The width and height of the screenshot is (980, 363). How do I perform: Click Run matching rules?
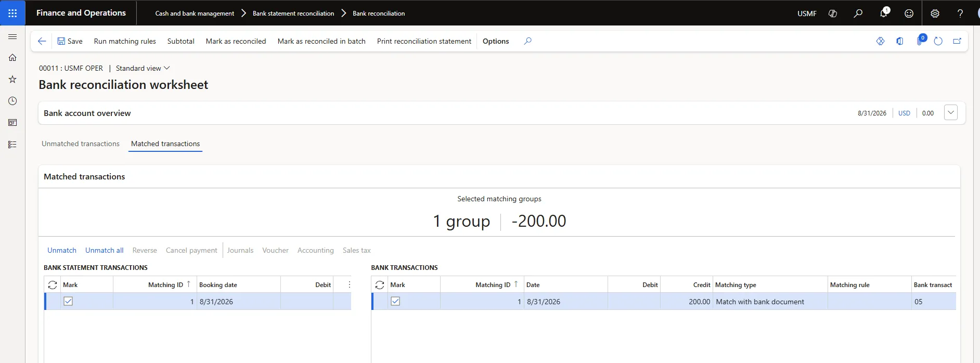tap(125, 41)
